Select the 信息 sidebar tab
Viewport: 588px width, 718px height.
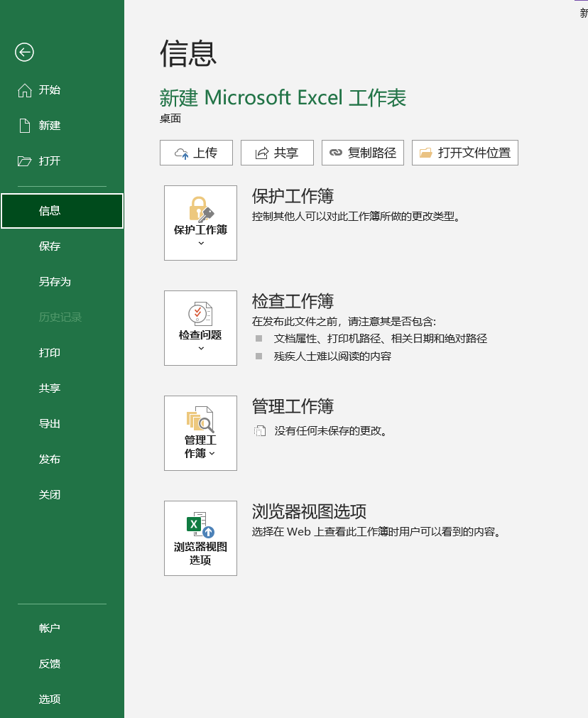62,211
